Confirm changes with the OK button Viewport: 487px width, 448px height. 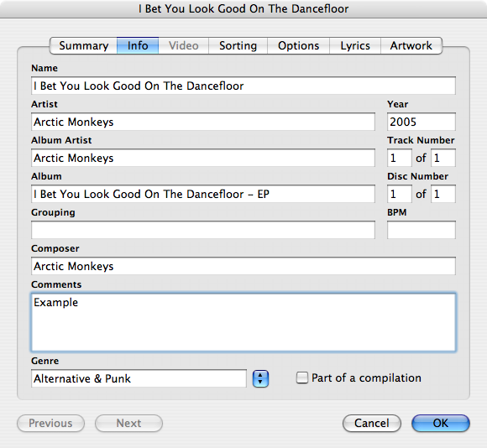coord(441,423)
